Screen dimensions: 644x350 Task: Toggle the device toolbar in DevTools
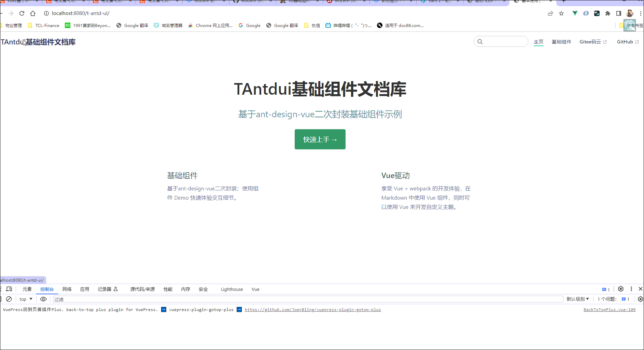9,289
